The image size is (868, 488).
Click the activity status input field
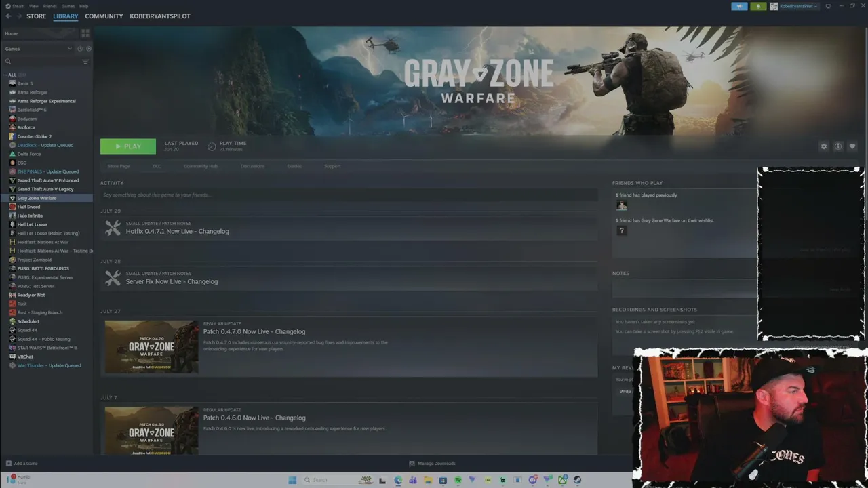(349, 195)
